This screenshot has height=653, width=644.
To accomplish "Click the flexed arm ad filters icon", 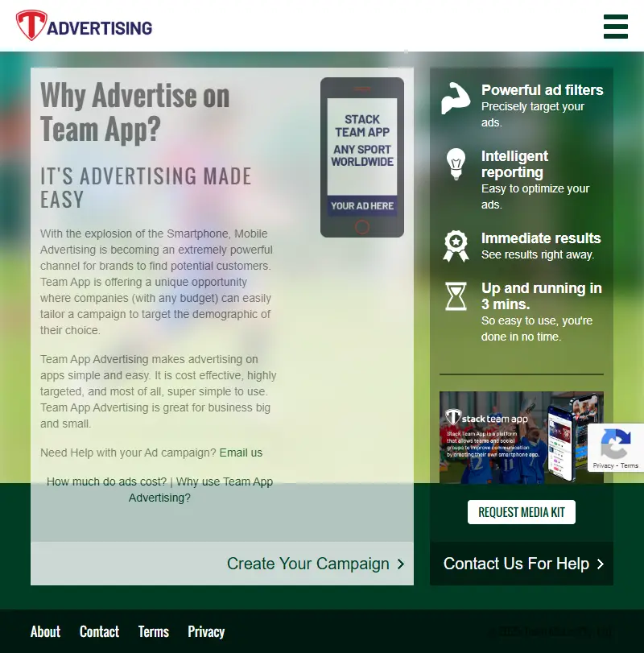I will point(456,98).
